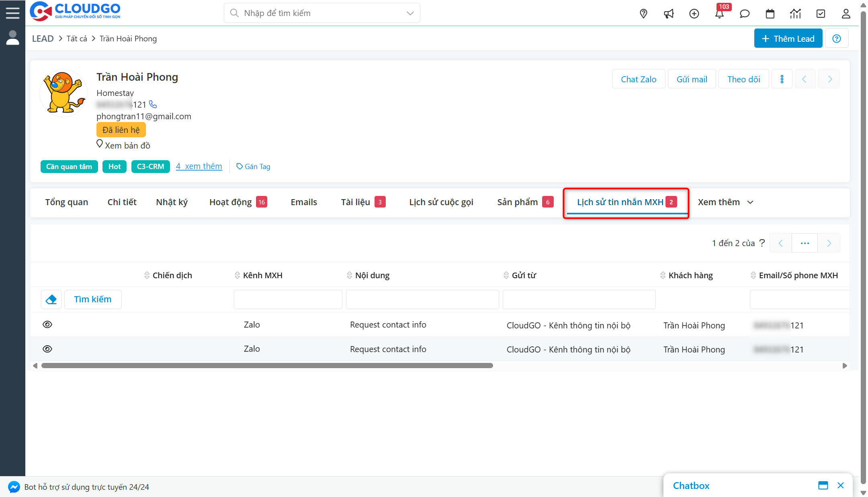Click the 4 xem thêm tags link
The height and width of the screenshot is (497, 868).
coord(199,166)
